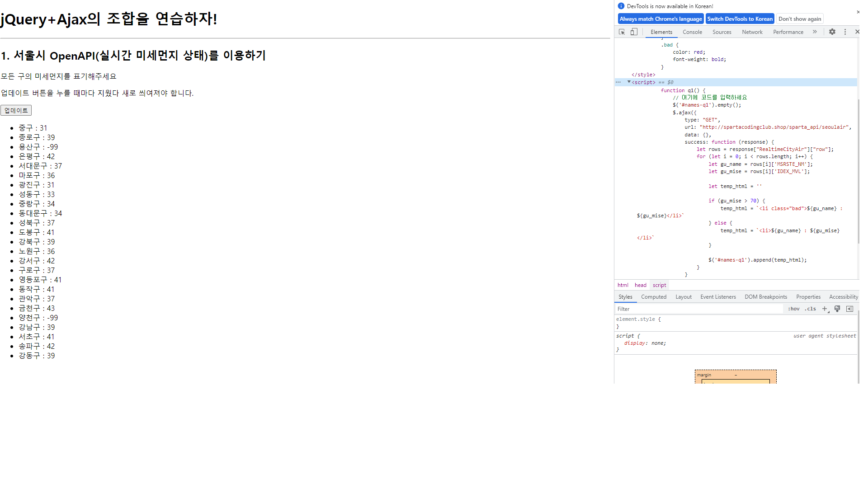Image resolution: width=868 pixels, height=488 pixels.
Task: Focus the styles Filter input field
Action: coord(698,309)
